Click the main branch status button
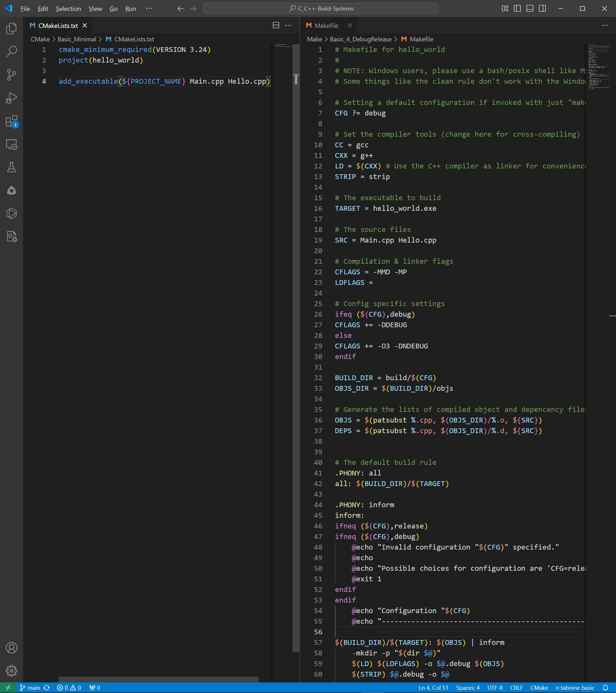Screen dimensions: 616x693 [x=30, y=688]
